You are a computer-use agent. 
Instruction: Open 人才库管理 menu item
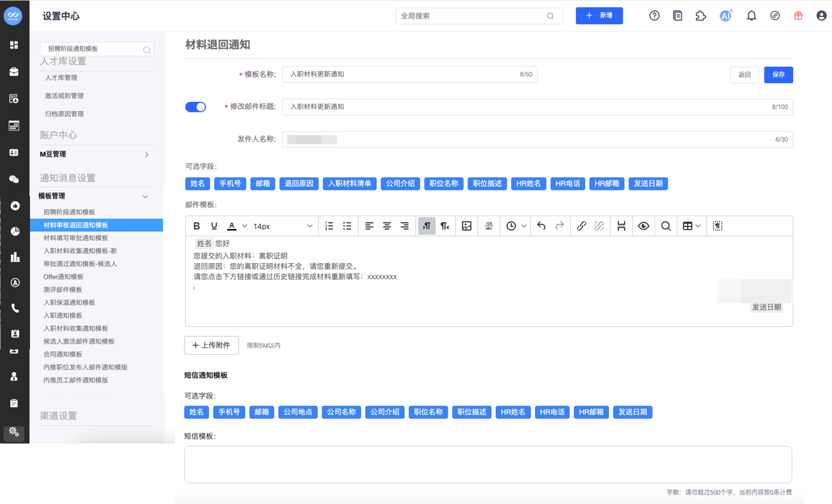(61, 78)
